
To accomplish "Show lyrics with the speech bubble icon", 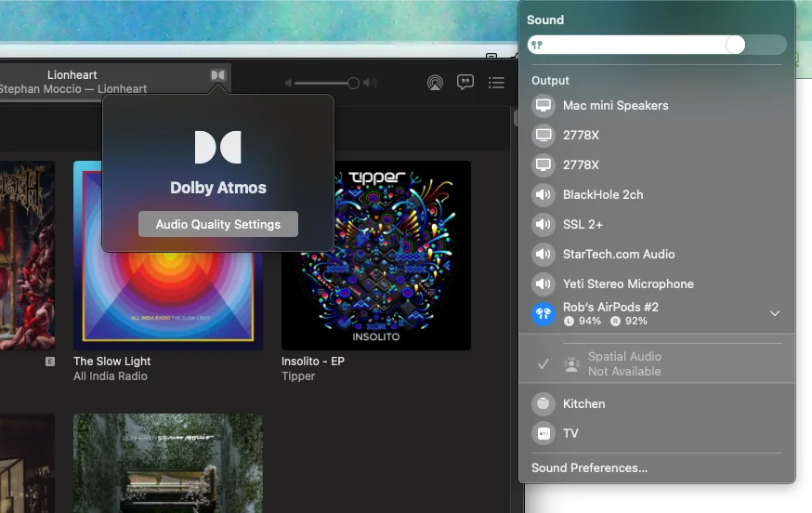I will [465, 82].
